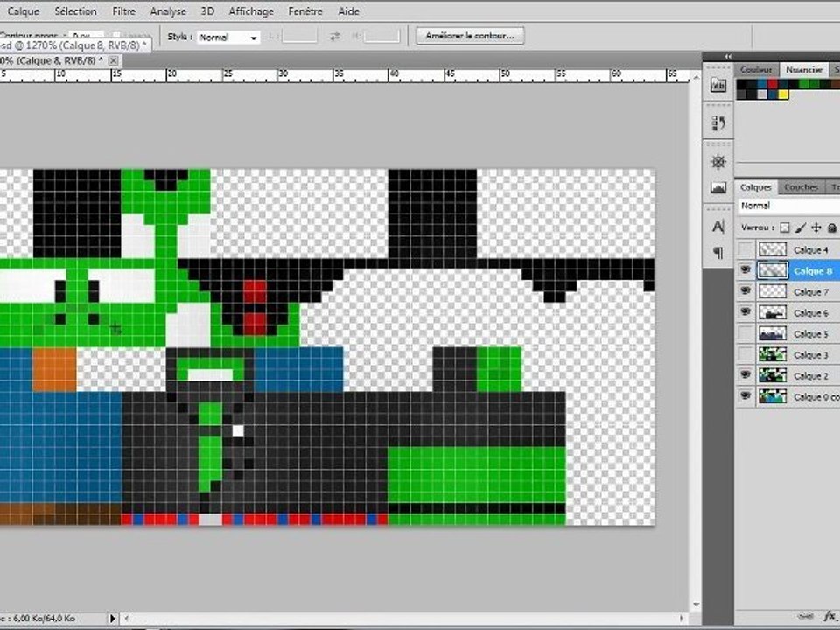Click the Height input field in options bar

point(382,37)
